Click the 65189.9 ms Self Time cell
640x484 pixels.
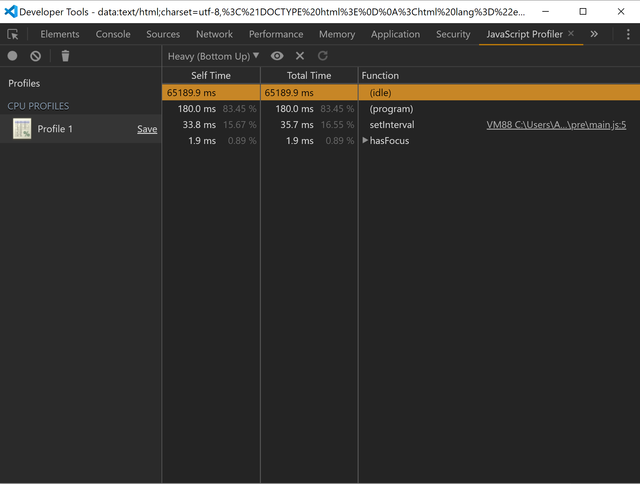tap(211, 93)
